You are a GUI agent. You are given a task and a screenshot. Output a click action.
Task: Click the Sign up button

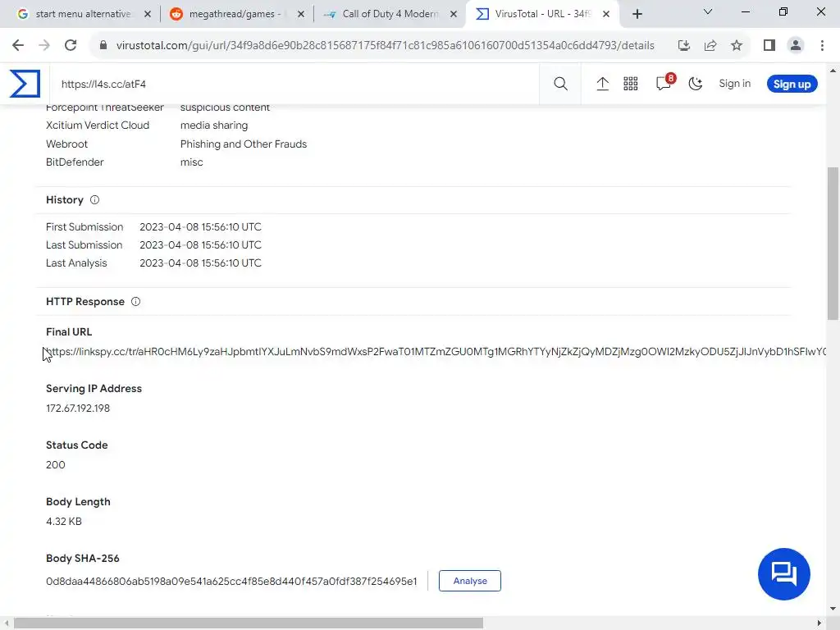click(792, 84)
